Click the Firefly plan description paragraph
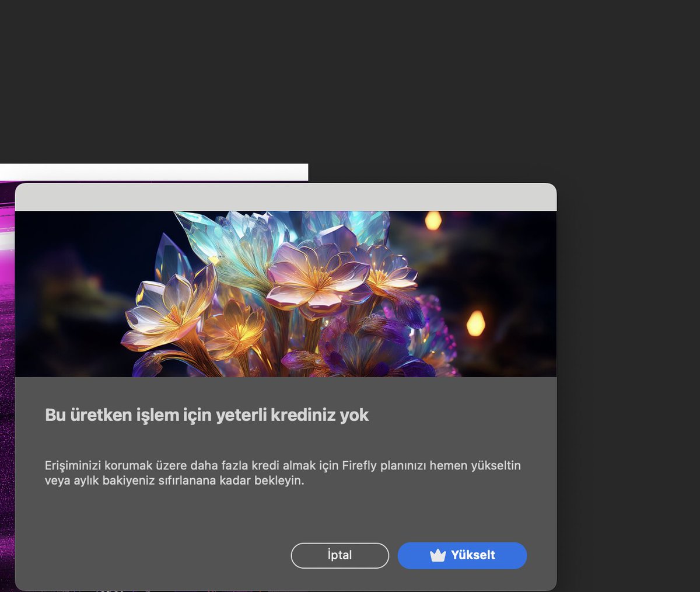Image resolution: width=700 pixels, height=592 pixels. (x=283, y=473)
